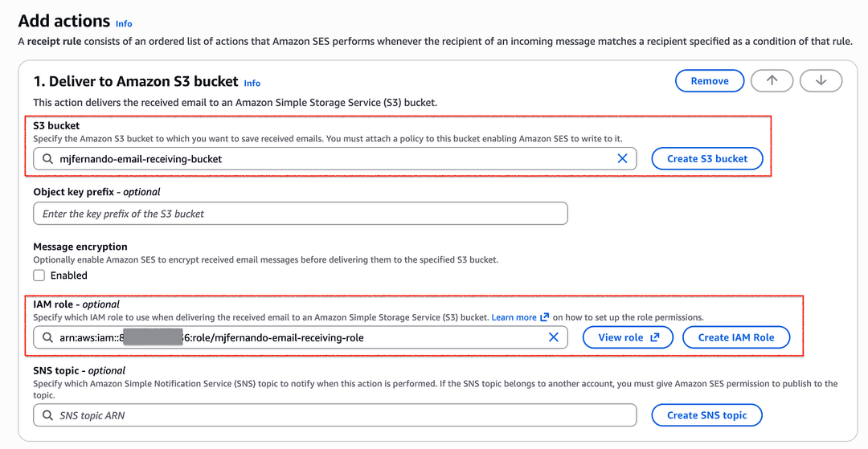Open Info for Deliver to Amazon S3 bucket
Image resolution: width=868 pixels, height=449 pixels.
coord(252,83)
